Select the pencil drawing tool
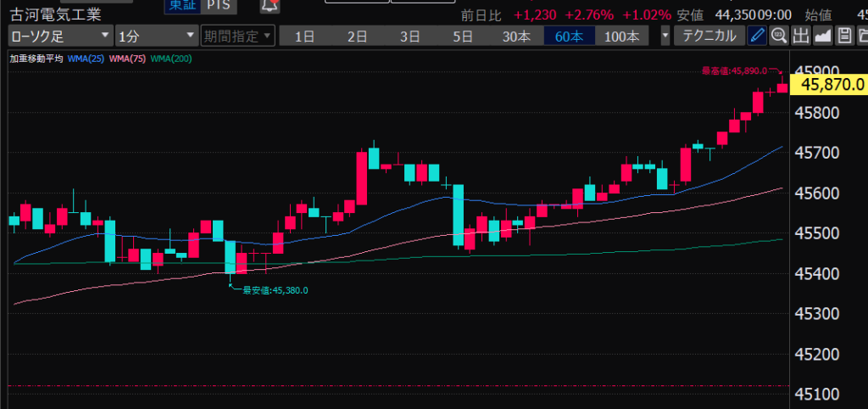The height and width of the screenshot is (409, 868). coord(757,36)
